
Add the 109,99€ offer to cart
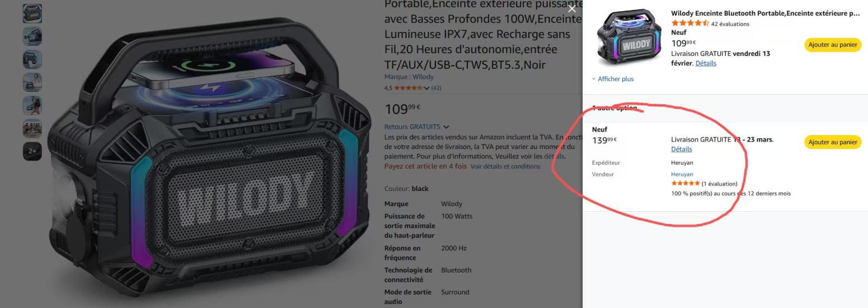point(833,45)
